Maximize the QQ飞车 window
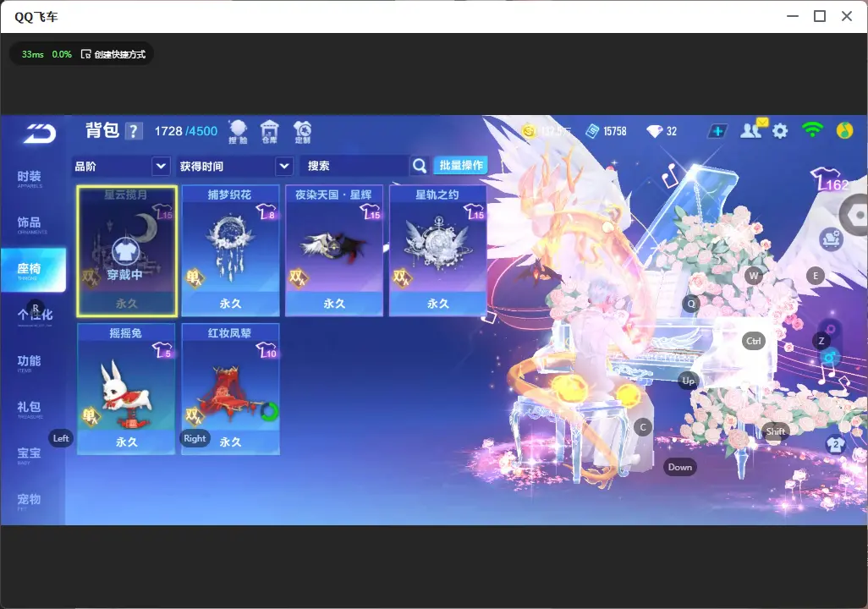The width and height of the screenshot is (868, 609). (820, 17)
